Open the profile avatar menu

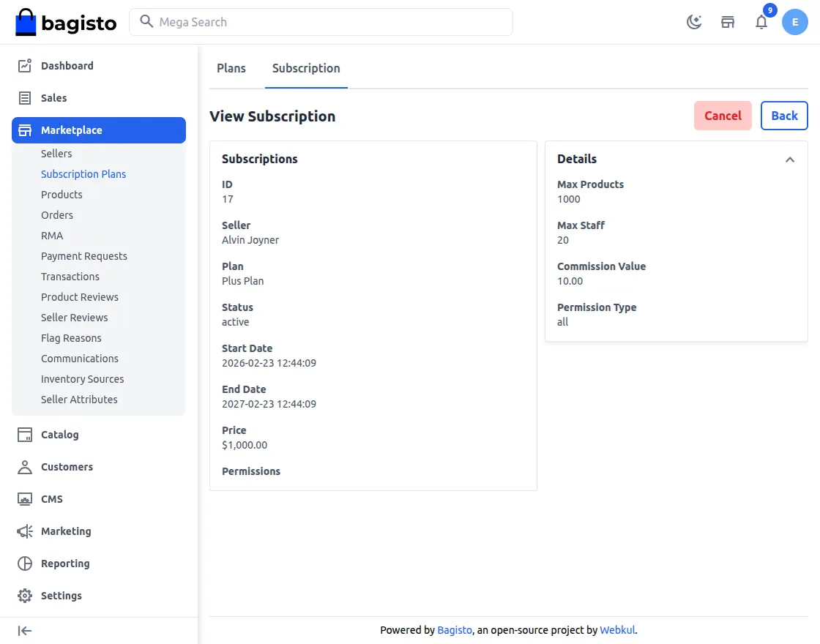click(795, 22)
